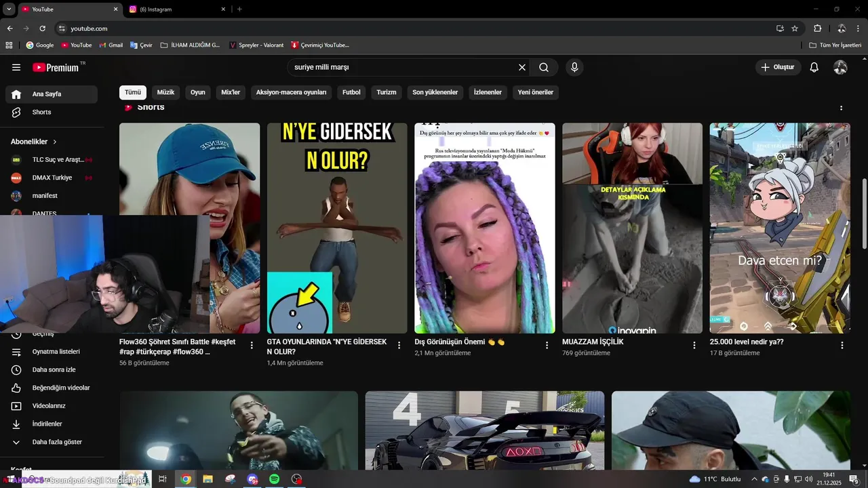Viewport: 868px width, 488px height.
Task: Install app icon in address bar
Action: tap(780, 28)
